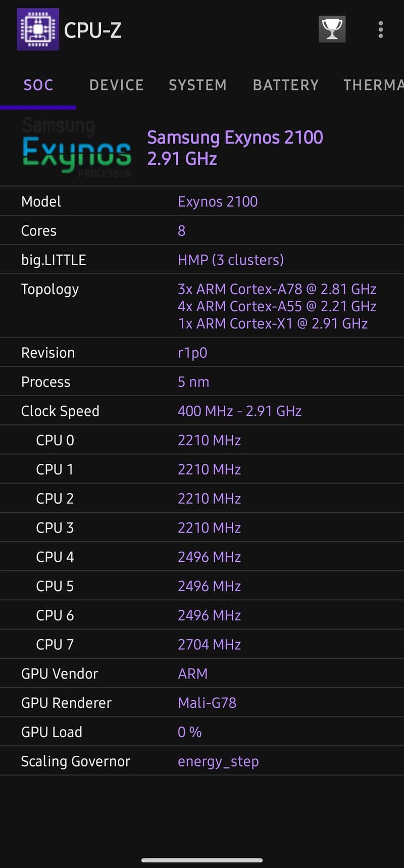Tap the GPU Load row
Image resolution: width=404 pixels, height=868 pixels.
(x=202, y=732)
